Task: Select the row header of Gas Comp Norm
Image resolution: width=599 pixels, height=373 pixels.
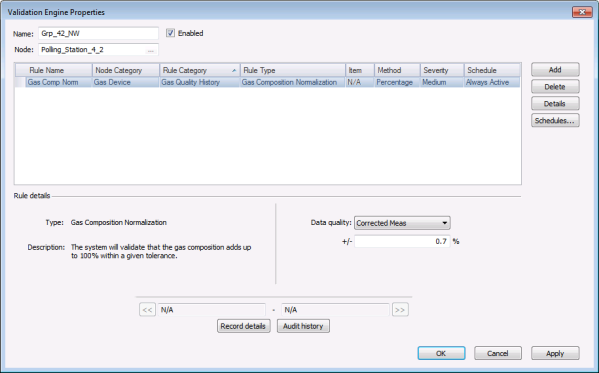Action: [20, 82]
